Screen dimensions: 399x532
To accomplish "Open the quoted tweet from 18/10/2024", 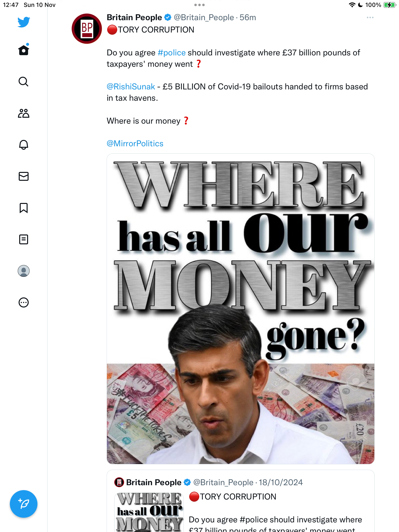I will [240, 501].
